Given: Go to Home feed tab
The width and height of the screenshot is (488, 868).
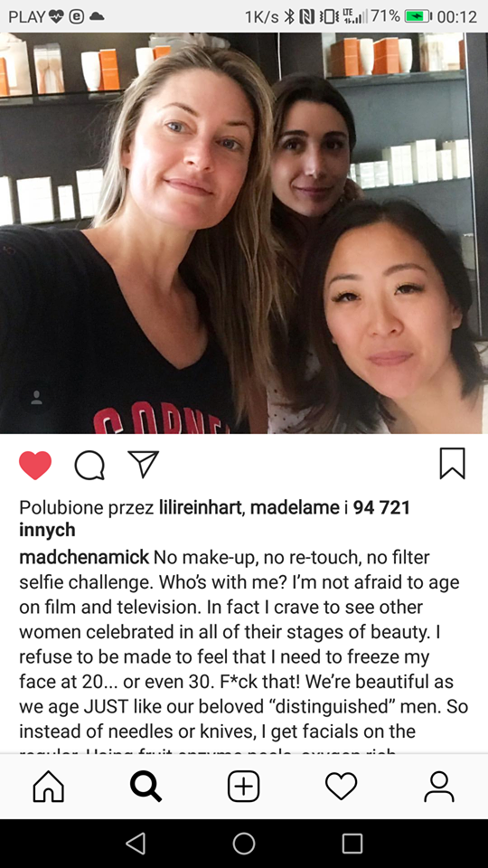Looking at the screenshot, I should (49, 786).
